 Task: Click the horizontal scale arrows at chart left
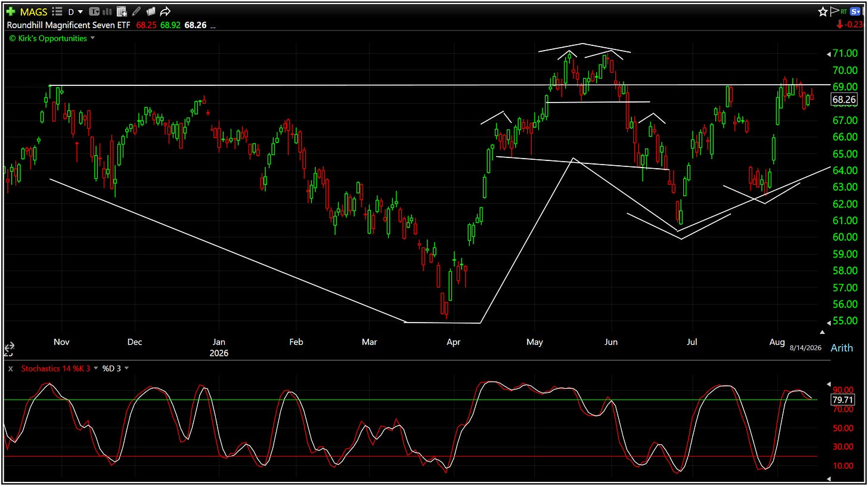[x=10, y=347]
